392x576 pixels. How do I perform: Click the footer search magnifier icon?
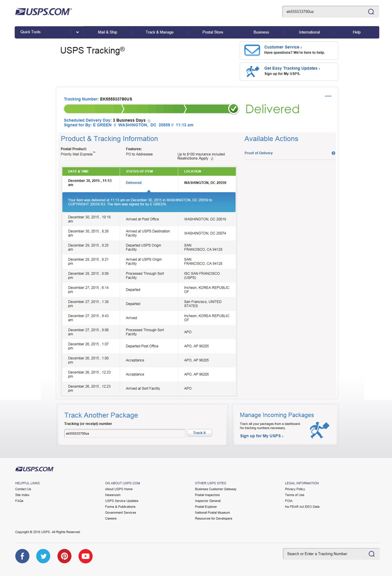click(371, 554)
